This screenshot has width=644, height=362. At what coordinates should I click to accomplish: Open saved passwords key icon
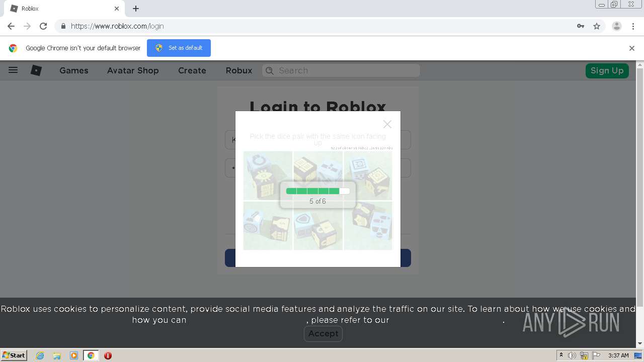pos(581,26)
